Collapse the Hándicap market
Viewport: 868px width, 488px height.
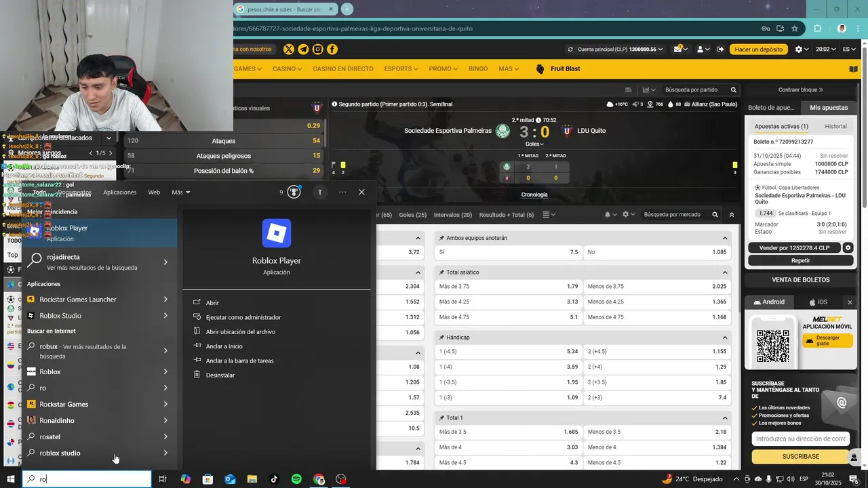click(725, 337)
